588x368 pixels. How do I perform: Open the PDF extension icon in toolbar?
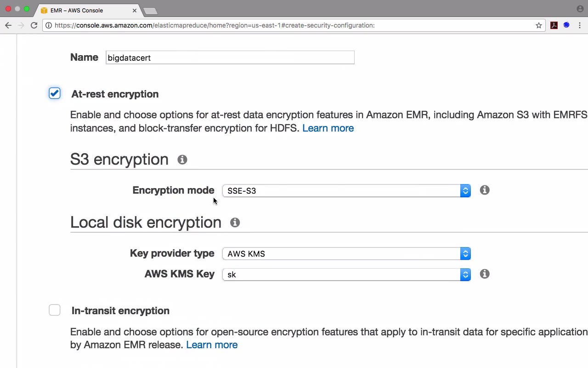(554, 25)
